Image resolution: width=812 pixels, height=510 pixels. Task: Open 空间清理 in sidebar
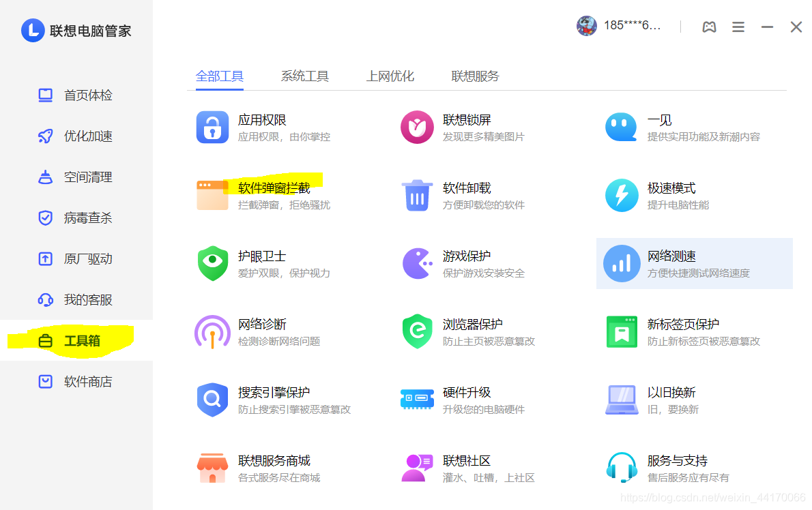pos(76,177)
